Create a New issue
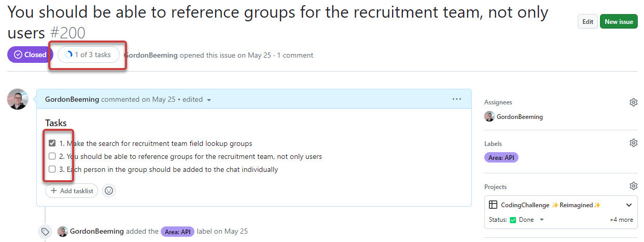Screen dimensions: 644x242 pos(619,22)
